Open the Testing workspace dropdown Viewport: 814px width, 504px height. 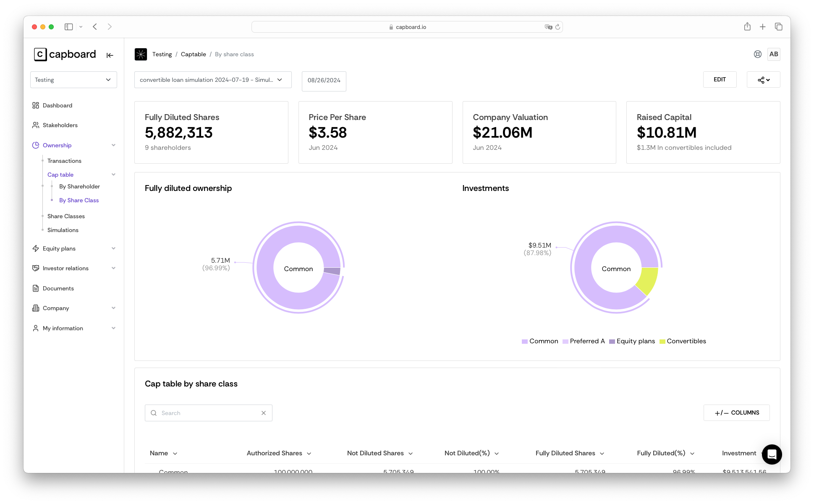click(x=73, y=80)
